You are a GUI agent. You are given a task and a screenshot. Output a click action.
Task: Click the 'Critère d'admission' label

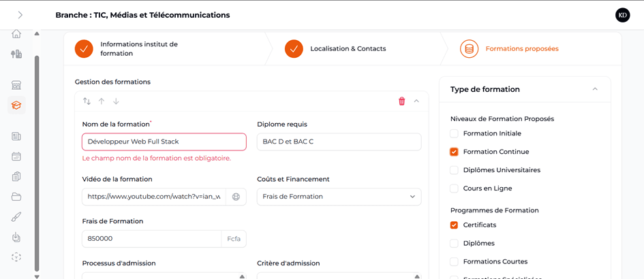pyautogui.click(x=288, y=263)
